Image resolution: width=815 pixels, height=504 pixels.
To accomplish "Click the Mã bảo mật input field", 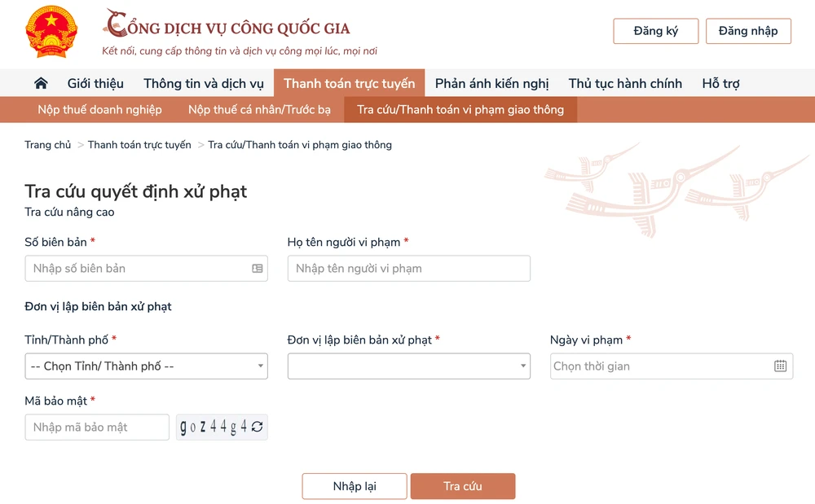I will click(97, 427).
